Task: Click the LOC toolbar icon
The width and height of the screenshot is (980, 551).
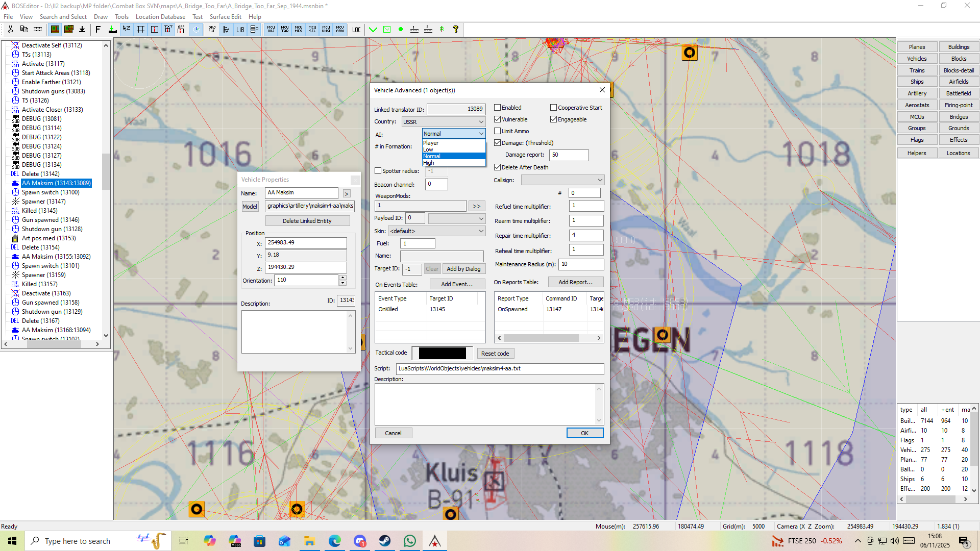Action: (x=356, y=30)
